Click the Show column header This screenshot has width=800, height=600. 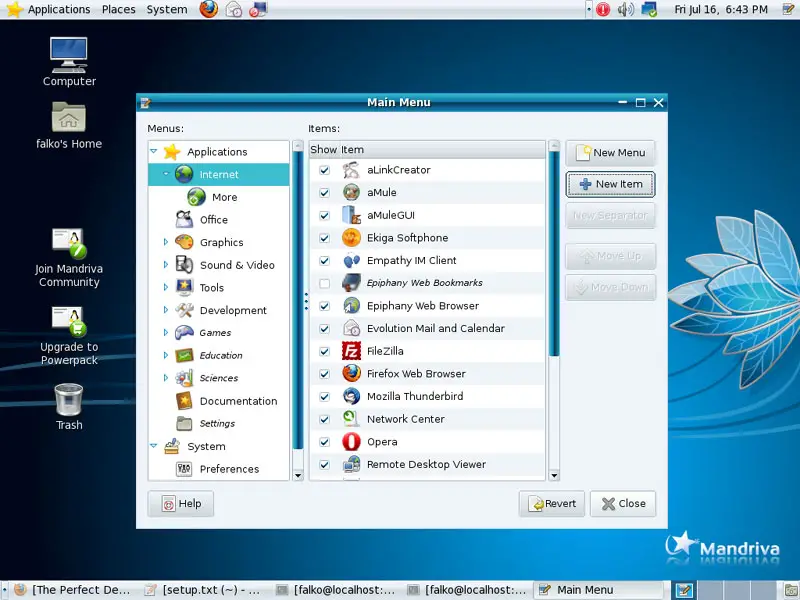click(323, 149)
